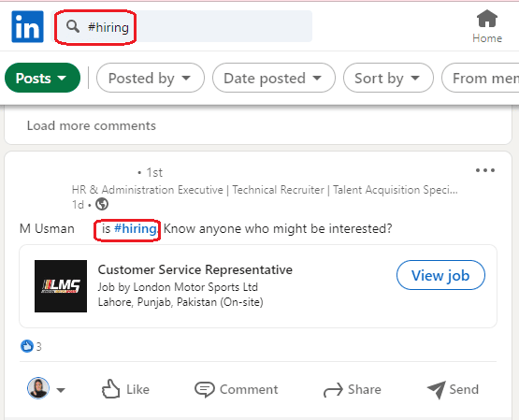The width and height of the screenshot is (519, 420).
Task: Focus the #hiring search input field
Action: point(181,26)
